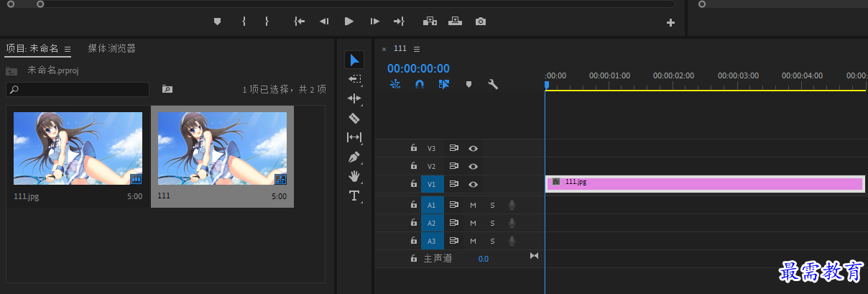
Task: Click the Extract button
Action: 455,22
